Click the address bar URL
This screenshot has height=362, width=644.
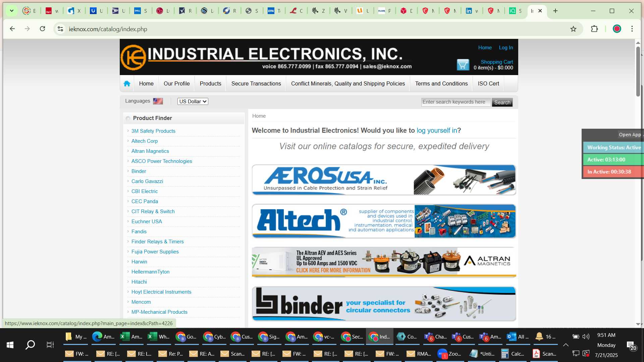point(108,29)
